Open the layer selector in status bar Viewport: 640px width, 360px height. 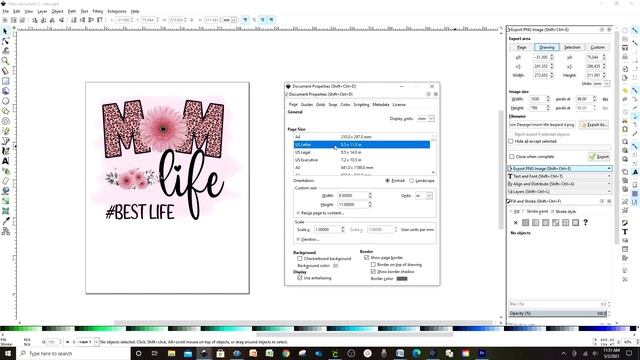click(x=88, y=342)
